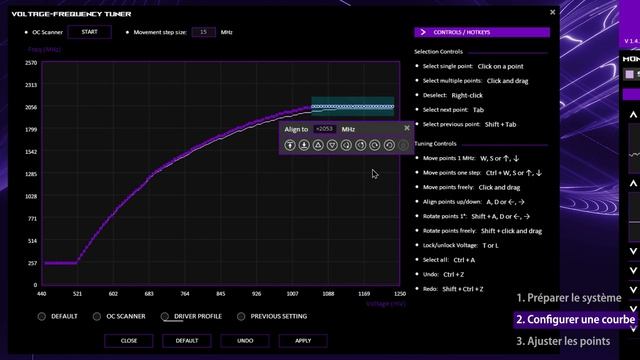Click 'Rotate points freely' hotkey line
The width and height of the screenshot is (640, 360).
[x=482, y=231]
